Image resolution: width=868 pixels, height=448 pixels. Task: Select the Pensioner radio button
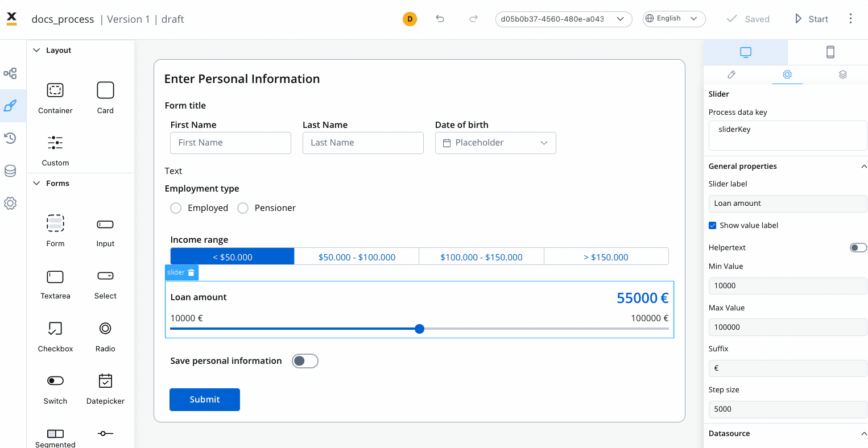point(243,208)
